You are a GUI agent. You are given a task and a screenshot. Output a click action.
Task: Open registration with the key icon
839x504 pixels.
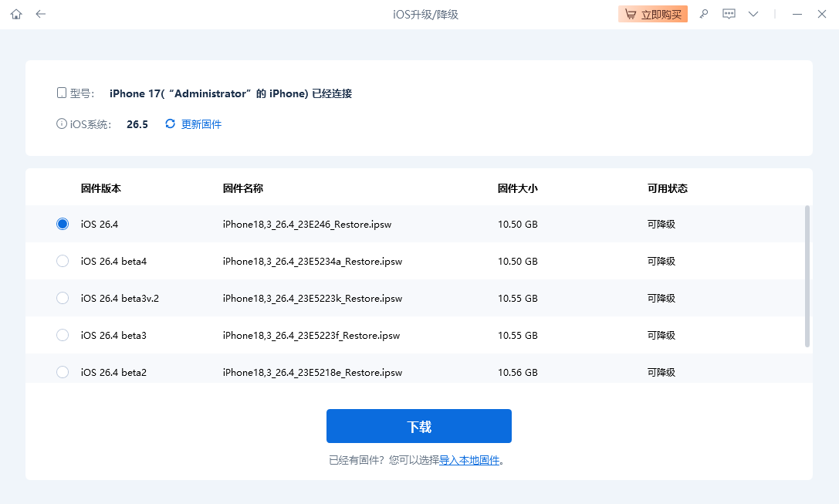point(703,14)
